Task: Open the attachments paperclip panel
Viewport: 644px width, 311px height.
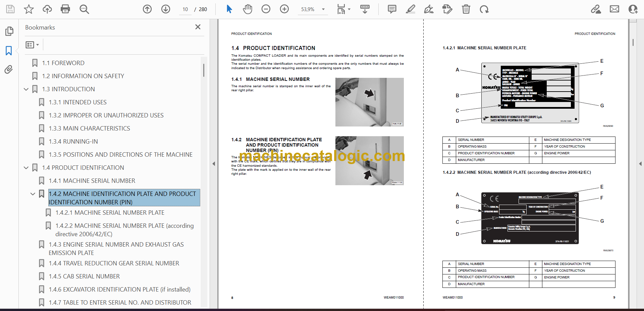Action: (x=9, y=69)
